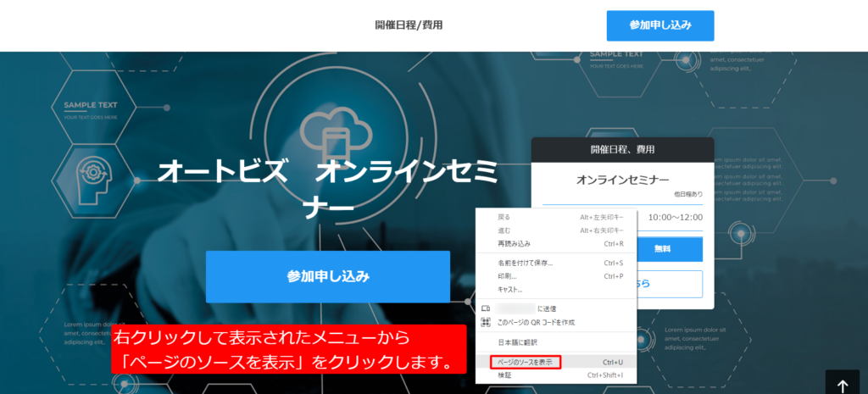Choose ページのソースを表示 in the context menu

556,363
